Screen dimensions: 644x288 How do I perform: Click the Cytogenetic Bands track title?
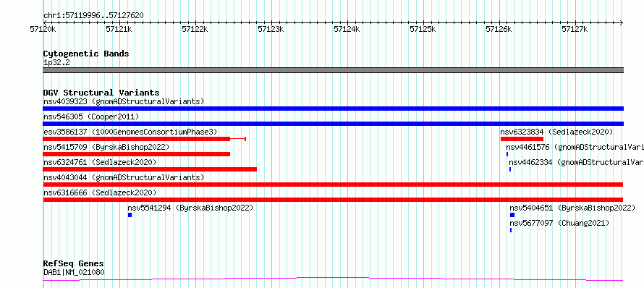tap(86, 54)
